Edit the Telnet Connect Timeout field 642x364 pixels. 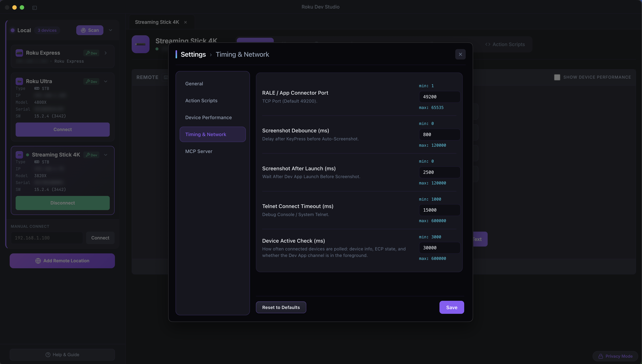point(439,210)
